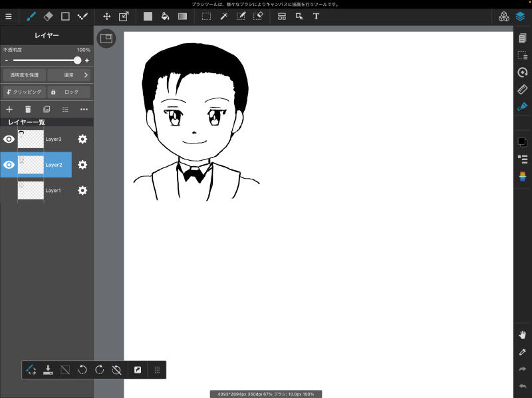Add a new layer with plus icon
532x398 pixels.
pyautogui.click(x=9, y=109)
